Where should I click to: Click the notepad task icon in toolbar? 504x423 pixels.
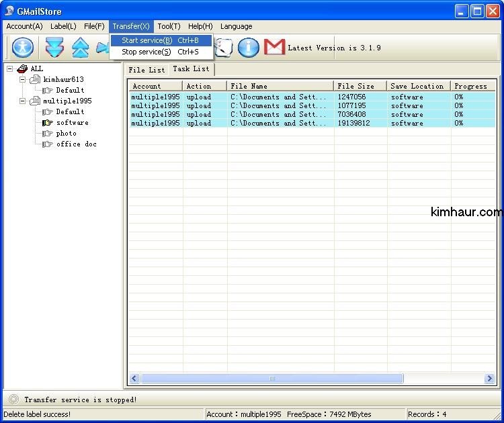pyautogui.click(x=223, y=47)
